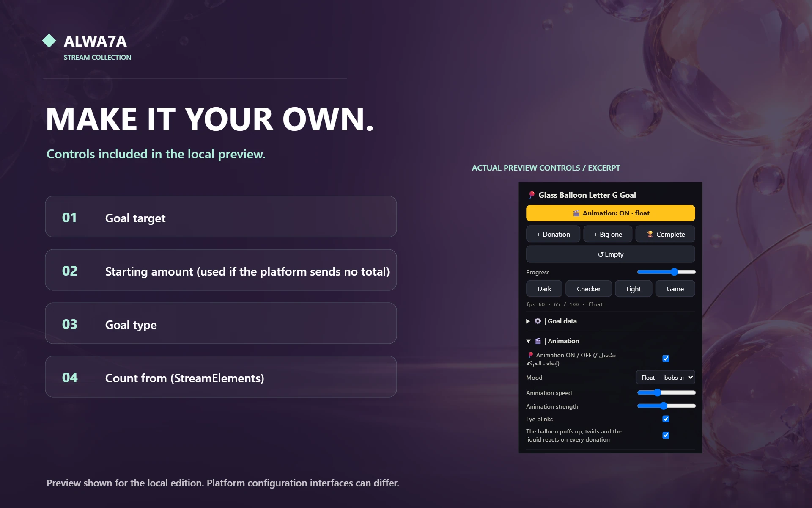Click the Mood label text
Image resolution: width=812 pixels, height=508 pixels.
pyautogui.click(x=534, y=378)
